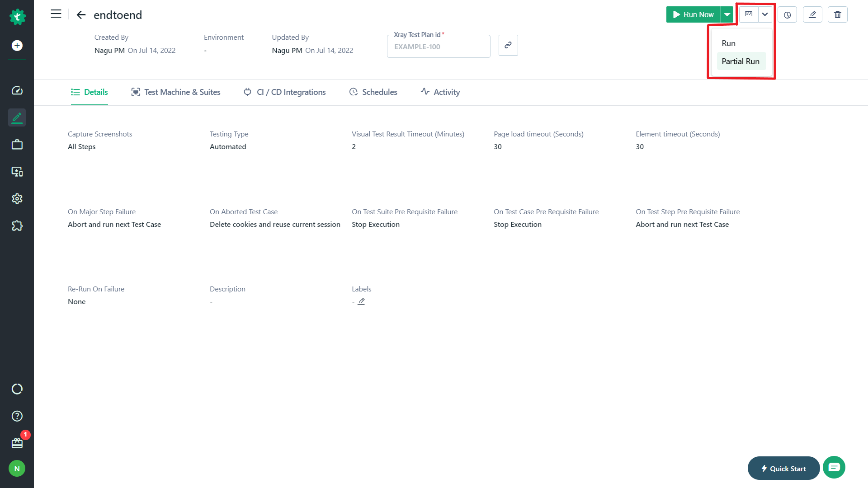Select Partial Run from the dropdown menu
The height and width of the screenshot is (488, 868).
coord(741,61)
